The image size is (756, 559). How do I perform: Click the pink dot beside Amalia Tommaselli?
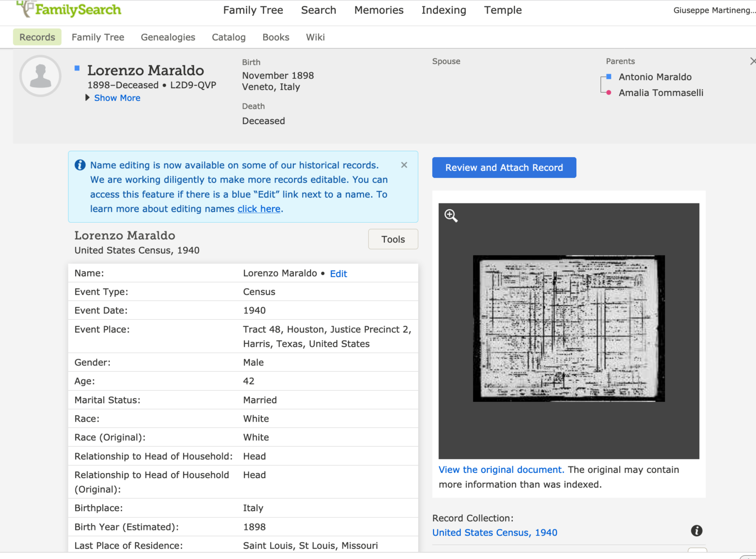pyautogui.click(x=608, y=93)
